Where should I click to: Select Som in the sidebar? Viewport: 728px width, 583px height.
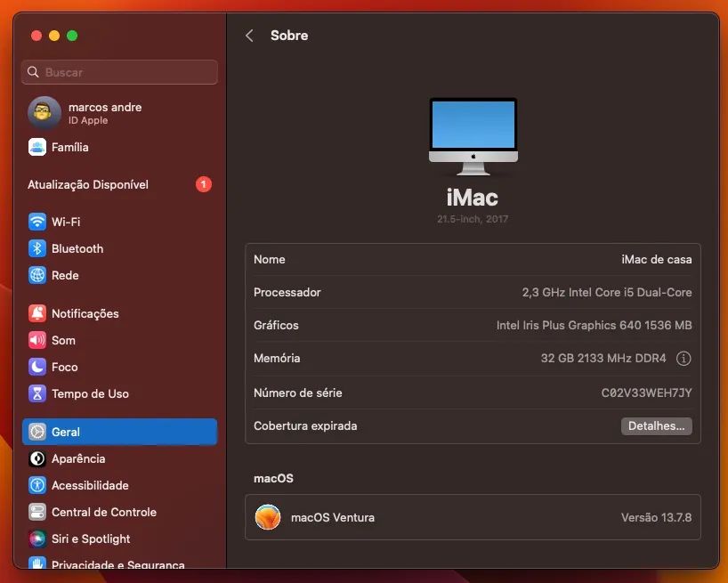tap(119, 340)
